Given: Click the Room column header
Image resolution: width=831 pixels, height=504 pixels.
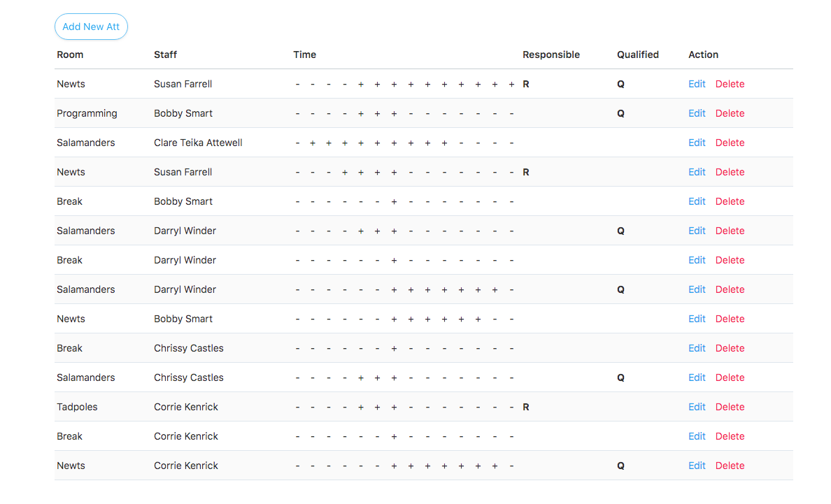Looking at the screenshot, I should [x=70, y=55].
